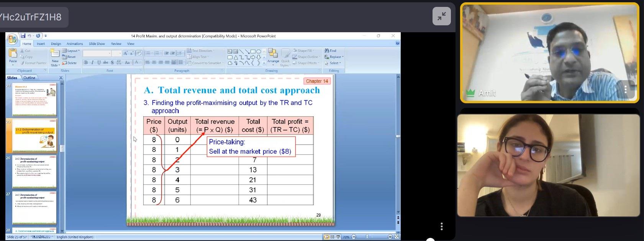Viewport: 644px width, 241px height.
Task: Toggle Underline text formatting
Action: click(x=99, y=63)
